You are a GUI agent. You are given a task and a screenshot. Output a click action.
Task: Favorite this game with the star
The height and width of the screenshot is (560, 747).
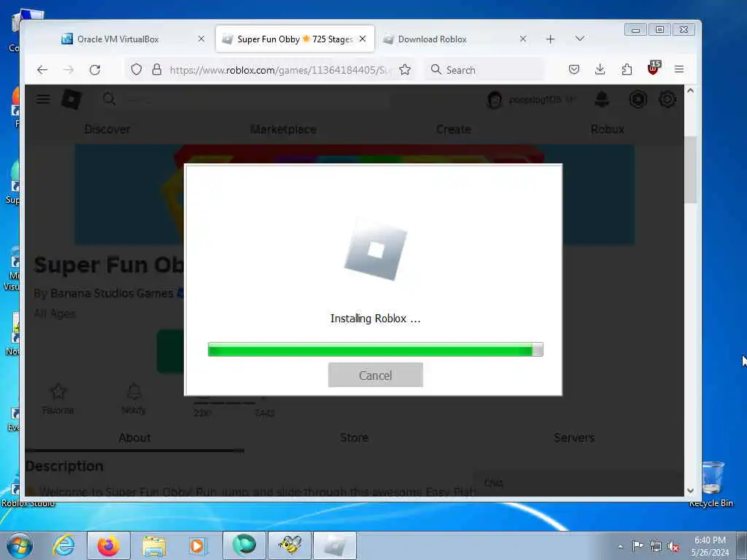click(x=58, y=398)
